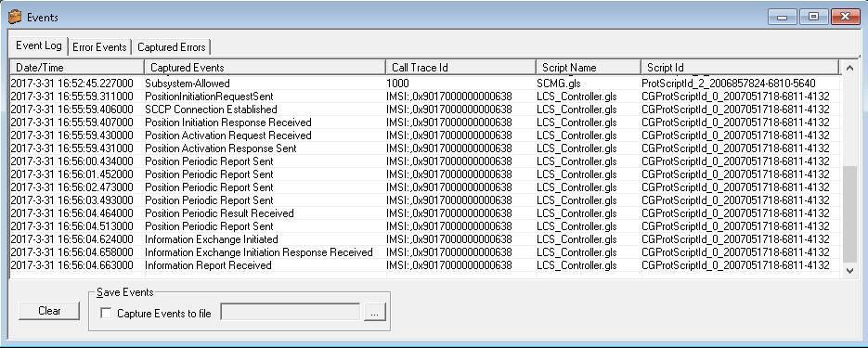The height and width of the screenshot is (348, 868).
Task: Clear the event log
Action: click(x=49, y=311)
